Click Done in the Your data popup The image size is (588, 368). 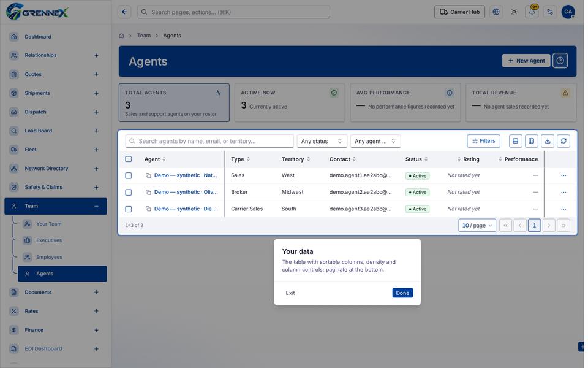[x=402, y=293]
